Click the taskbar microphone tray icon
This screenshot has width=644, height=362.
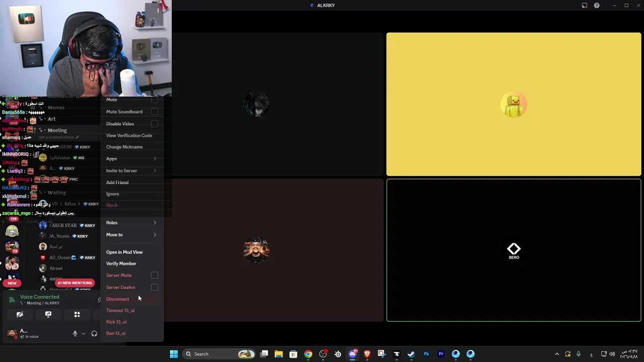[x=579, y=354]
